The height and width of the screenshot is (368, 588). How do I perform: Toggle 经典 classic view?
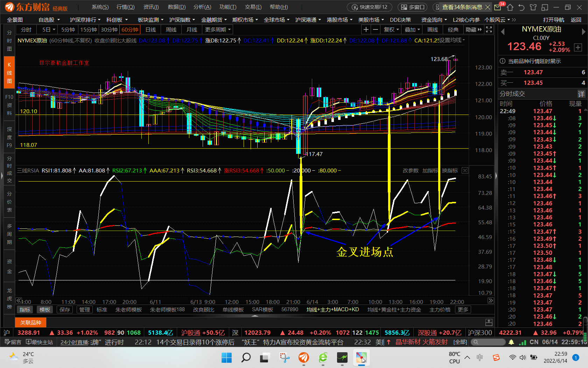coord(453,30)
